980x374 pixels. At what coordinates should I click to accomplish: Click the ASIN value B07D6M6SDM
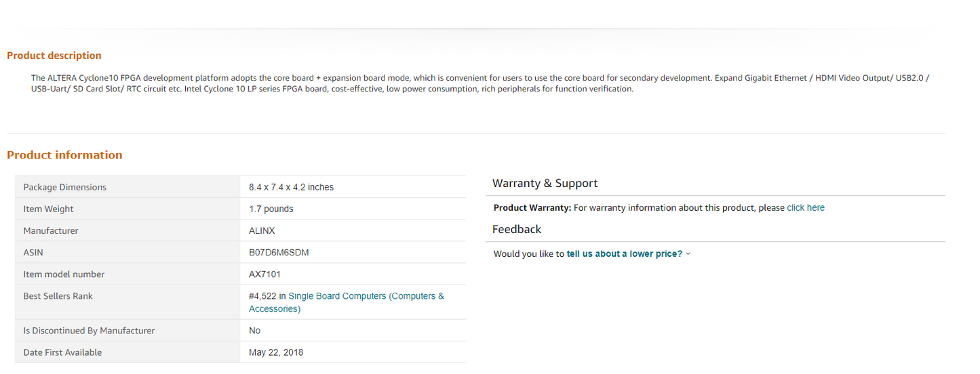[x=279, y=253]
